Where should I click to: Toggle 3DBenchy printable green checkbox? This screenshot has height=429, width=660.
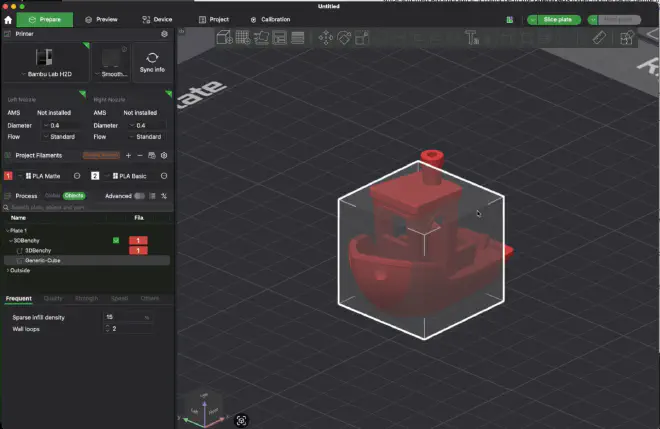[x=116, y=240]
